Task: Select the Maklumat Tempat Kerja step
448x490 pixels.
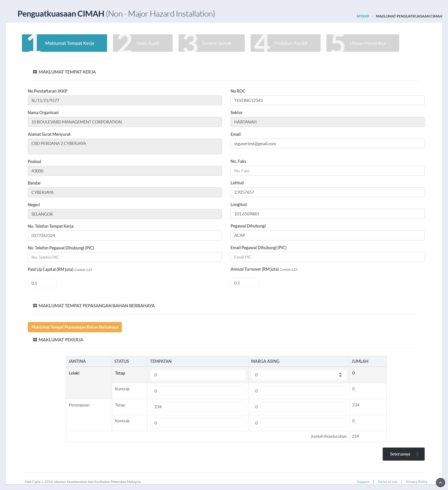Action: click(x=64, y=43)
